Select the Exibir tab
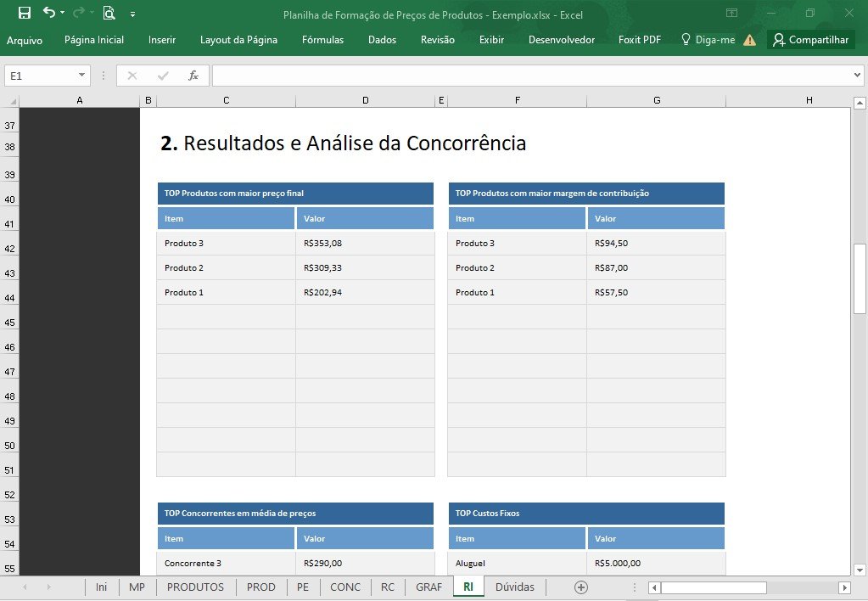This screenshot has height=601, width=868. pyautogui.click(x=491, y=40)
